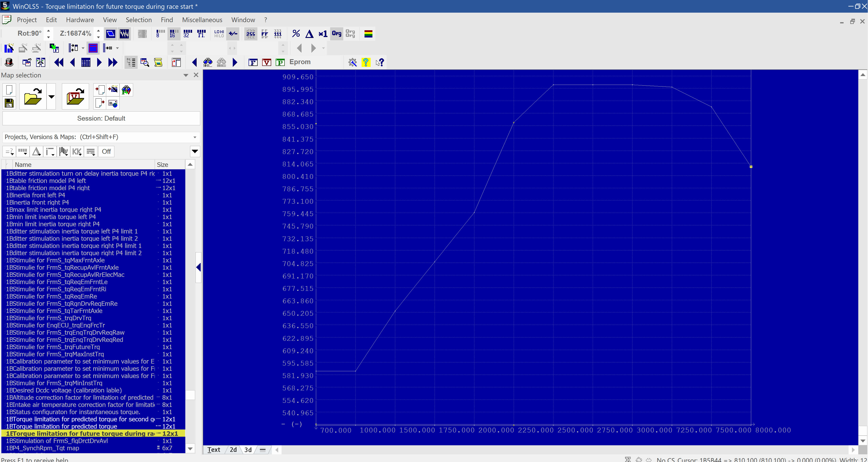Select '1BTorque limitation for predicted torque' row

click(x=93, y=426)
